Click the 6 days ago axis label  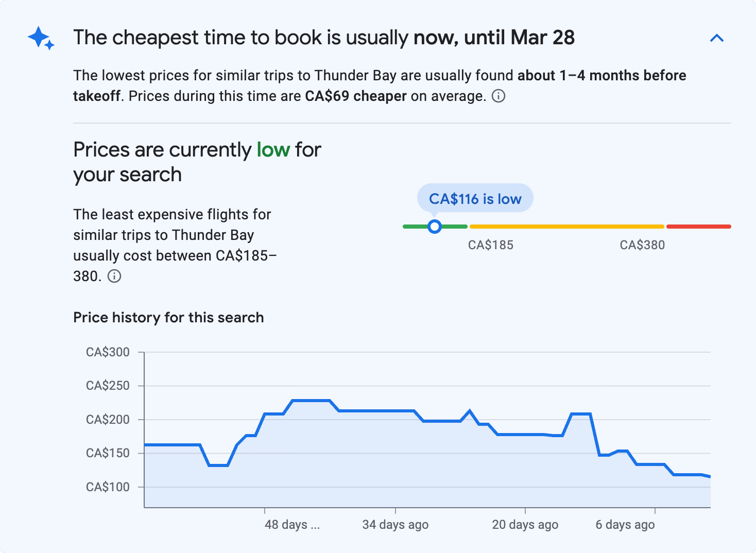[x=625, y=524]
